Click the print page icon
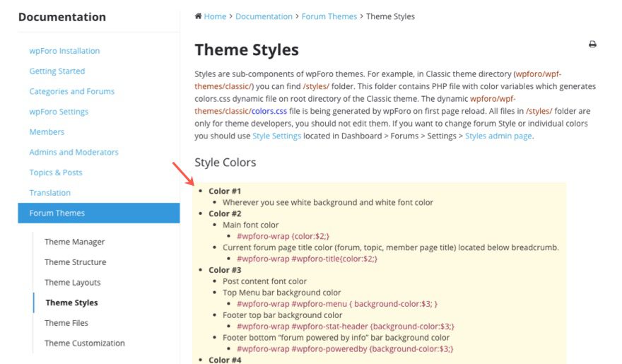 592,44
